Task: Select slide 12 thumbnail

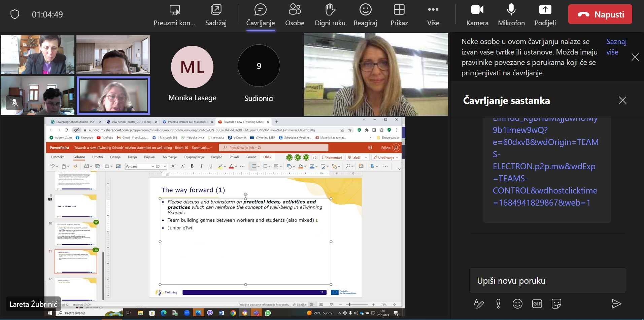Action: click(x=76, y=289)
